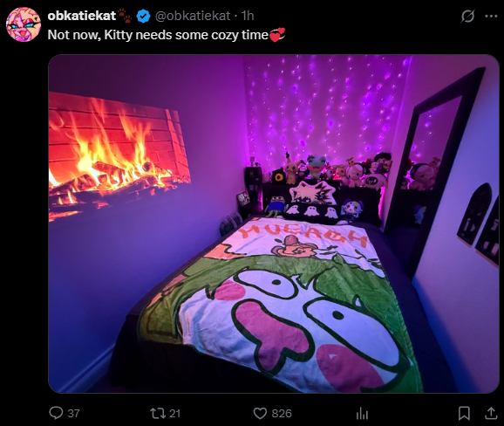Open the repost arrows menu
The height and width of the screenshot is (426, 504).
[x=157, y=413]
